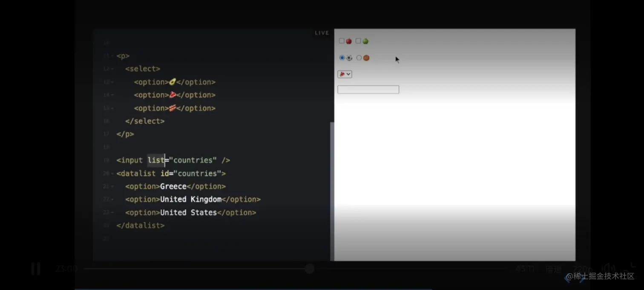Viewport: 644px width, 290px height.
Task: Collapse the code fold at <select> line
Action: tap(112, 69)
